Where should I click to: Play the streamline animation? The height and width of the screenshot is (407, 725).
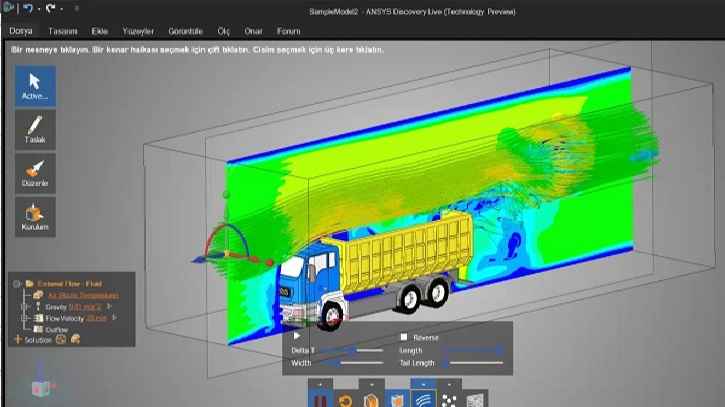coord(297,337)
